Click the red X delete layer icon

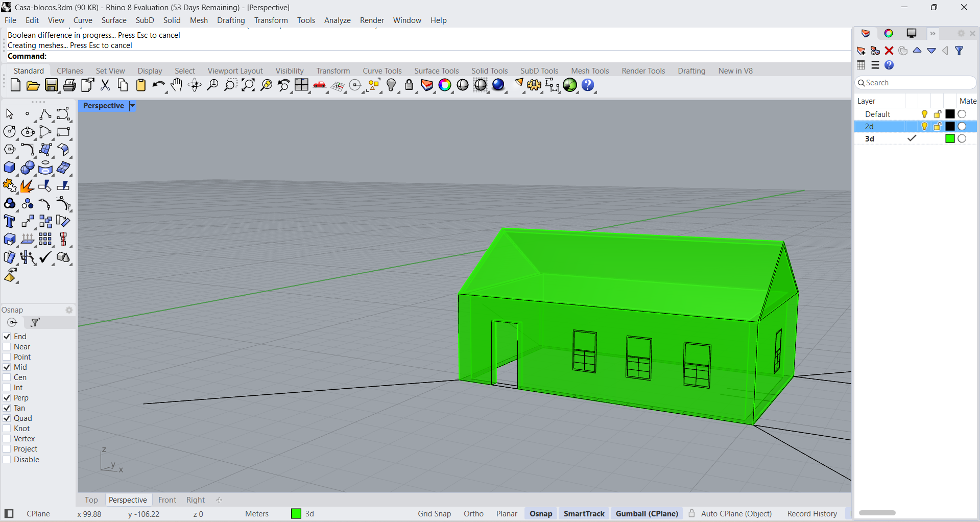point(889,51)
